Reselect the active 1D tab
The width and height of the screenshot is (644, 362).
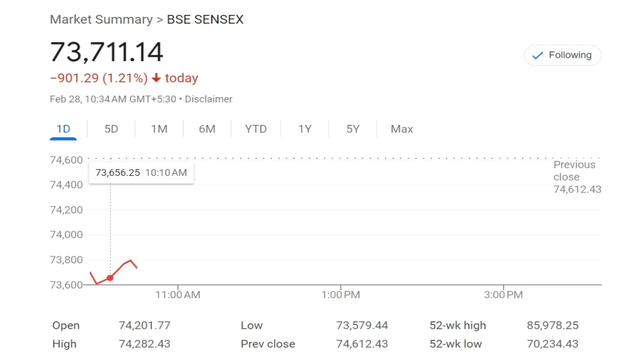pos(63,129)
